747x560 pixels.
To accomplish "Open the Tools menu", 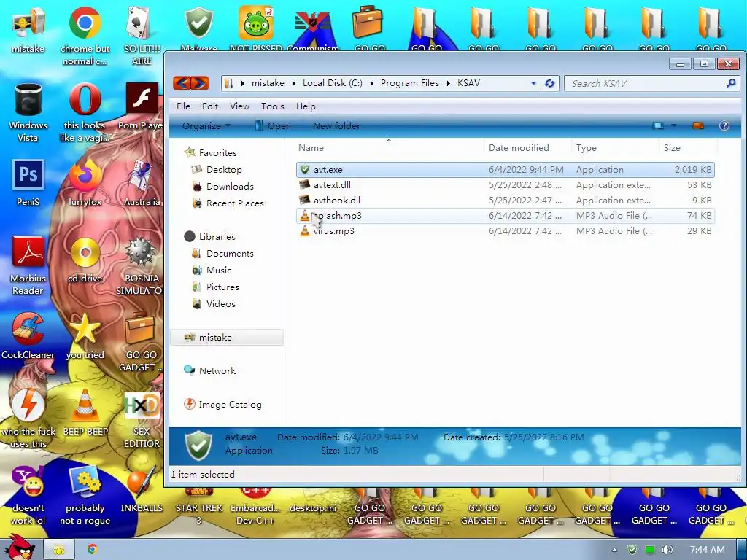I will coord(273,106).
